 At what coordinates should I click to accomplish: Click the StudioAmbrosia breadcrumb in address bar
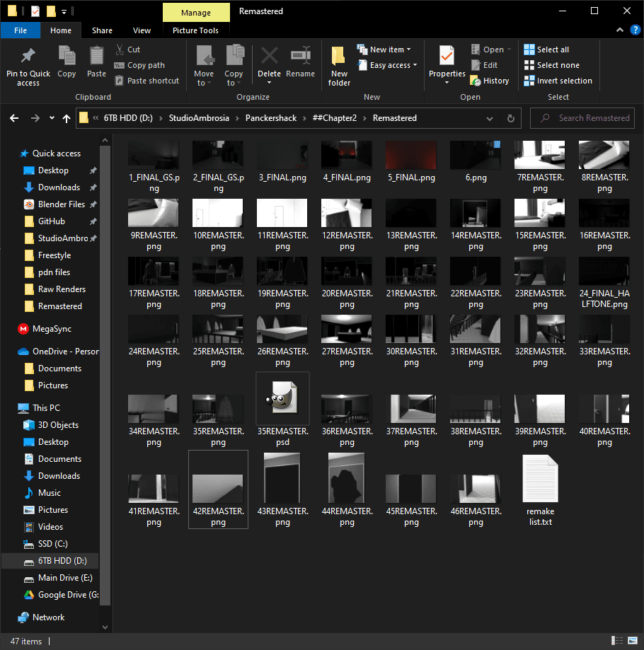(x=199, y=118)
